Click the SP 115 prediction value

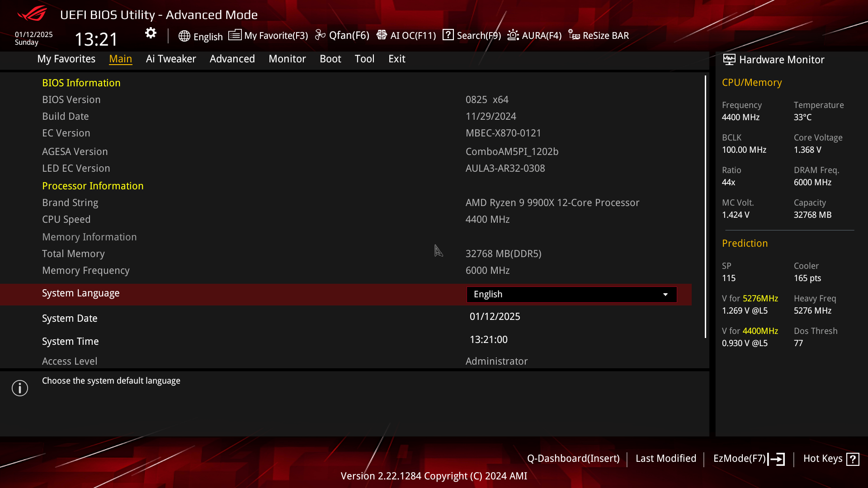729,278
